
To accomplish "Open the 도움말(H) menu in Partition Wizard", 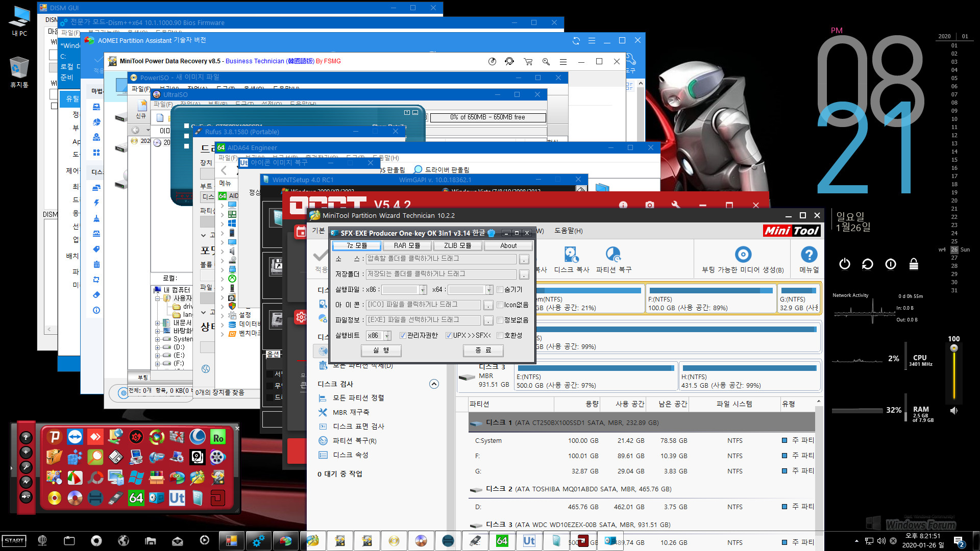I will click(x=568, y=231).
